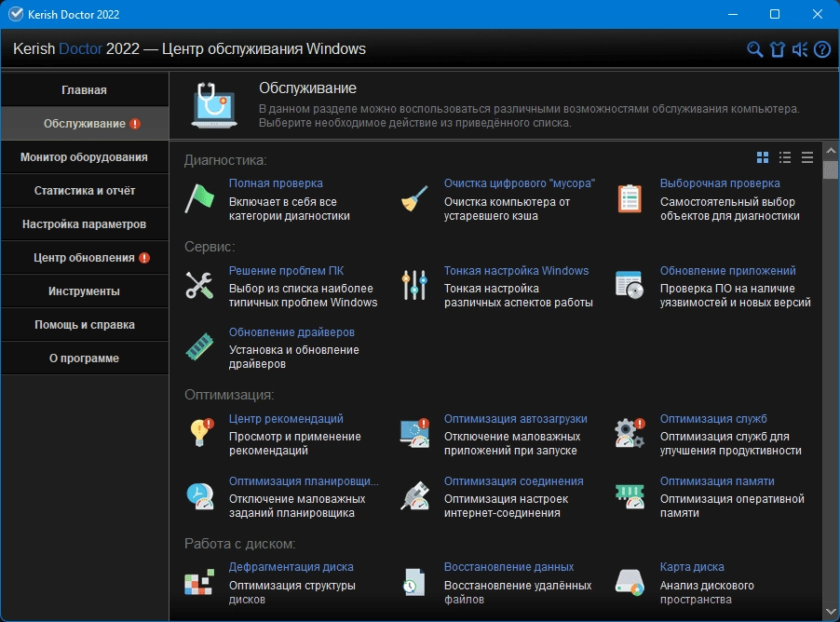Open the Решение проблем ПК link

pos(287,271)
